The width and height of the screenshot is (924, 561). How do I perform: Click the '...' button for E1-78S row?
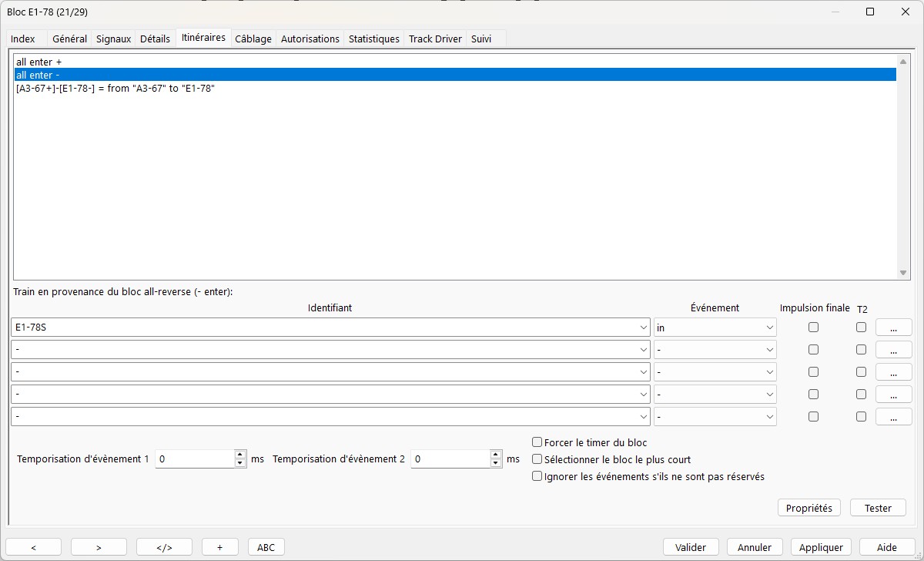[893, 328]
